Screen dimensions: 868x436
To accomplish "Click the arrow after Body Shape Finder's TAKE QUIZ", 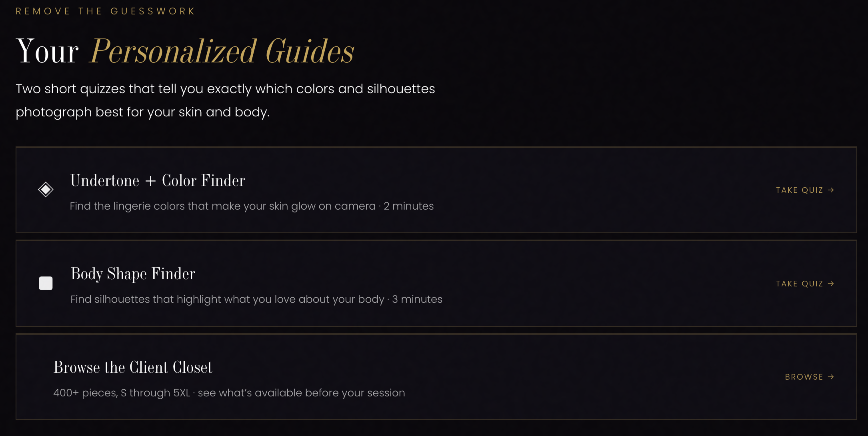I will pyautogui.click(x=831, y=284).
